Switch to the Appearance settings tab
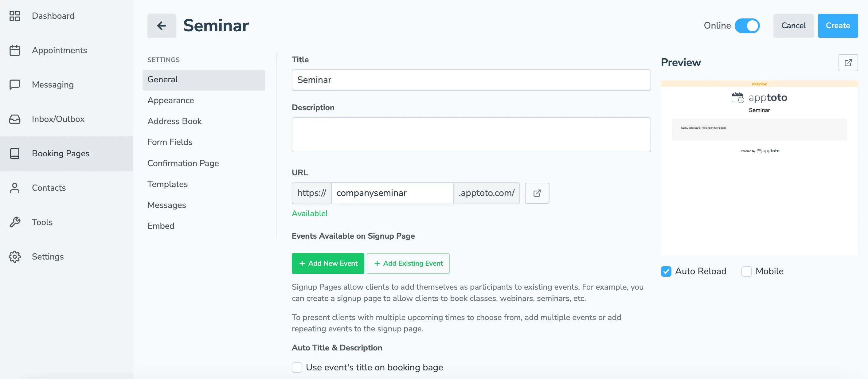The width and height of the screenshot is (868, 379). [x=170, y=100]
